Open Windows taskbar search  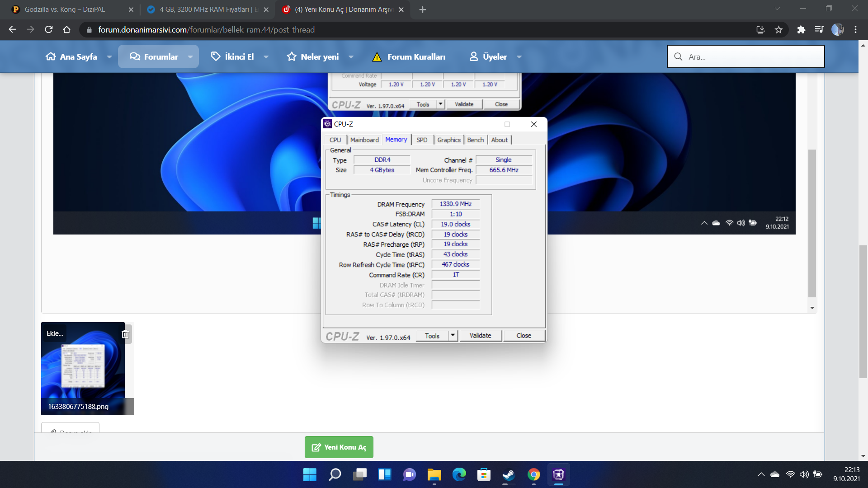(335, 474)
